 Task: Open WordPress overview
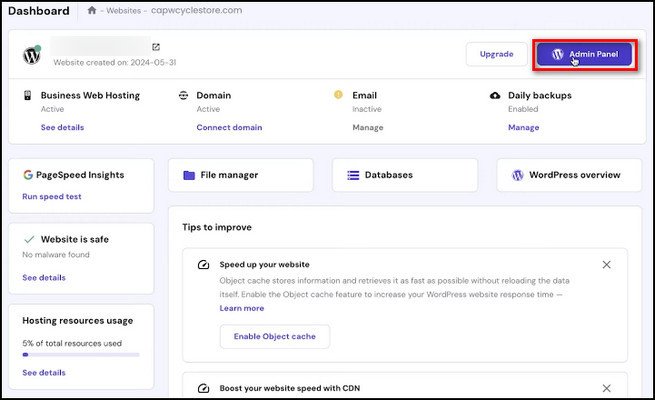click(569, 175)
